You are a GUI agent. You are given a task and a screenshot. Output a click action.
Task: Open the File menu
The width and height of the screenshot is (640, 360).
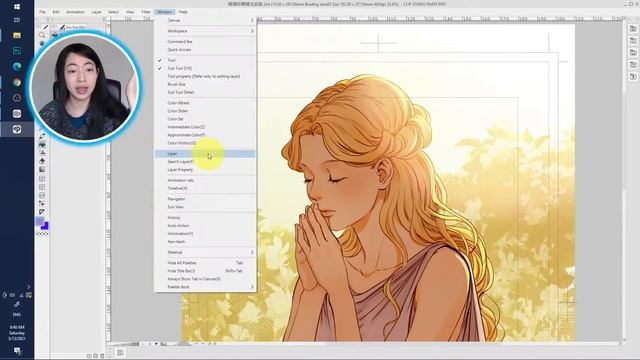point(42,12)
